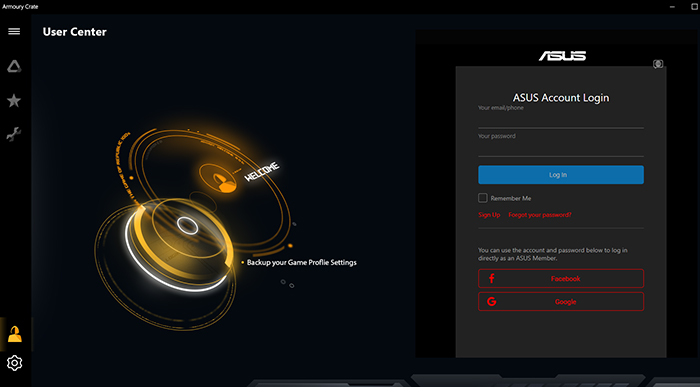This screenshot has width=700, height=387.
Task: Open the Armoury Crate home triangle icon
Action: pos(14,67)
